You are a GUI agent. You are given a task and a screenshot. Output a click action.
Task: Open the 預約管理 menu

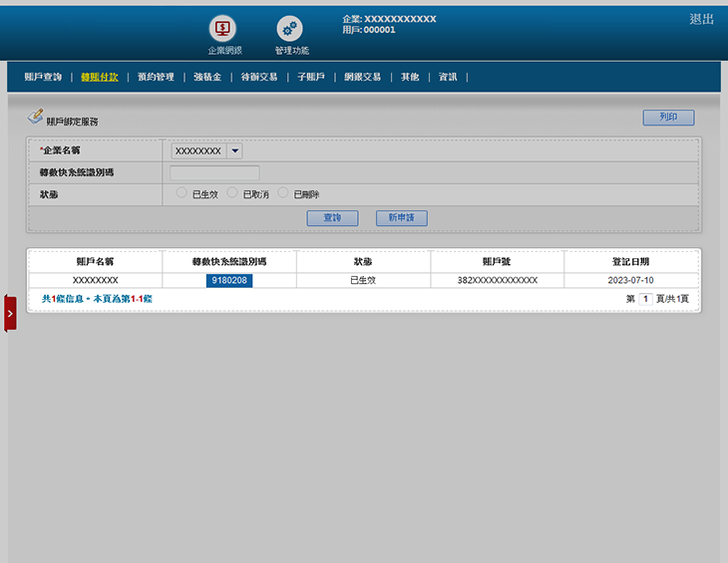tap(156, 77)
